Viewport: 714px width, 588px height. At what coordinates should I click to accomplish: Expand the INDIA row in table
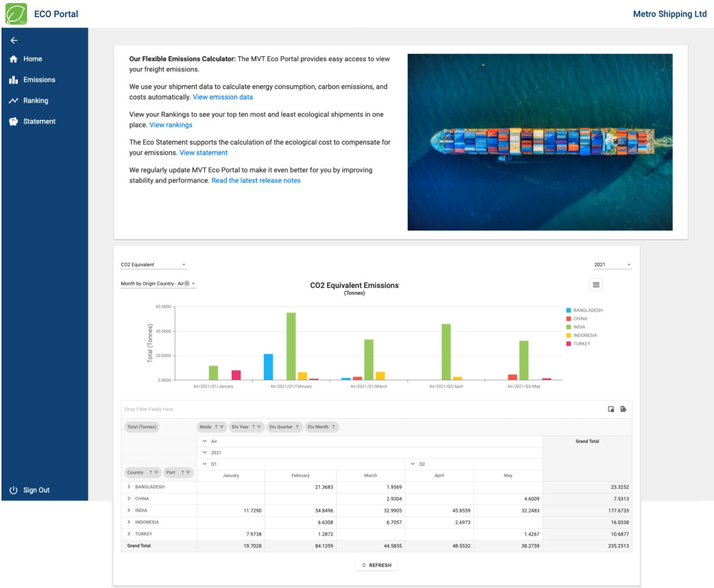(129, 510)
